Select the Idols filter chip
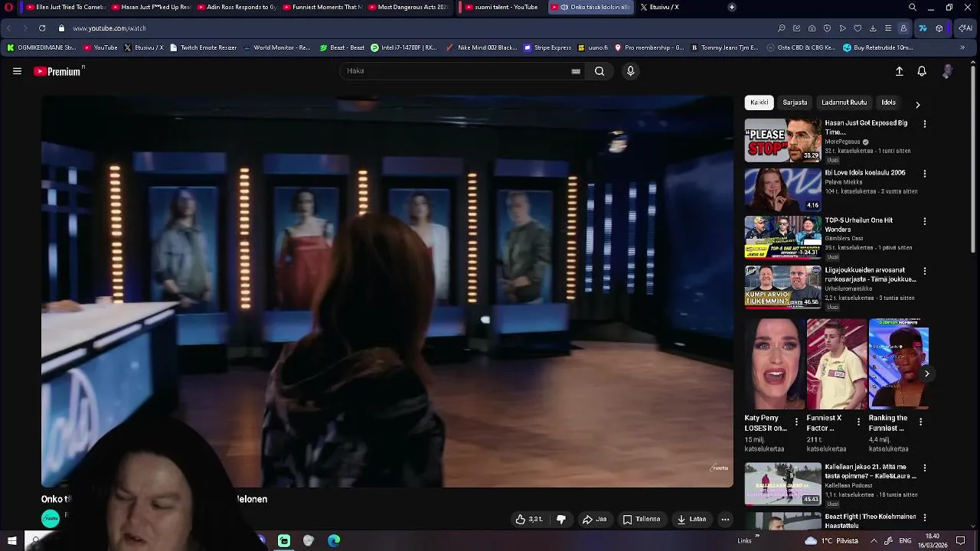The image size is (980, 551). coord(889,103)
